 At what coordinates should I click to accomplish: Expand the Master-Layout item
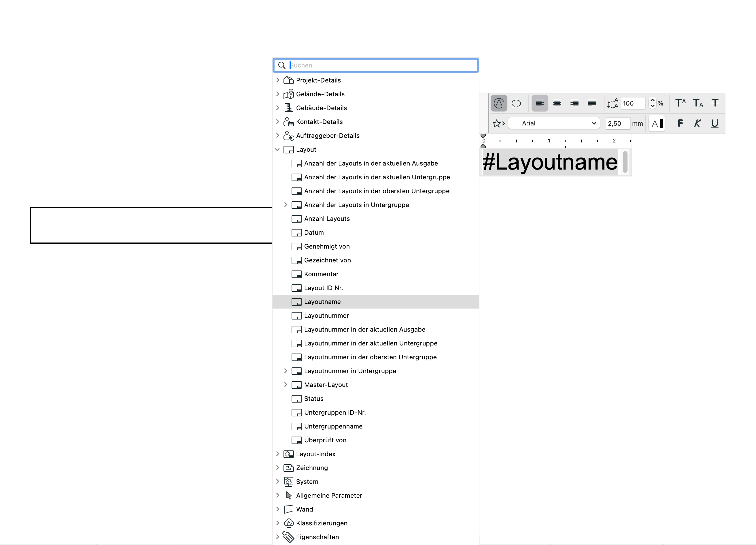tap(286, 385)
